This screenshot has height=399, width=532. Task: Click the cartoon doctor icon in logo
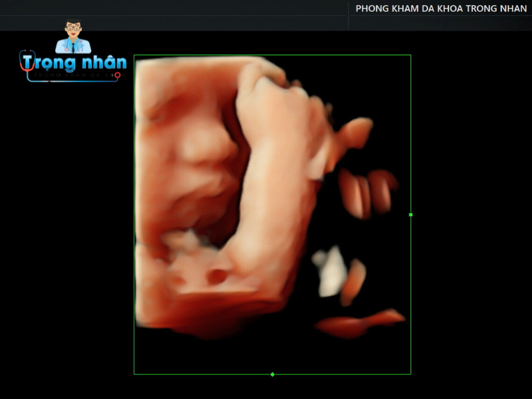click(72, 37)
